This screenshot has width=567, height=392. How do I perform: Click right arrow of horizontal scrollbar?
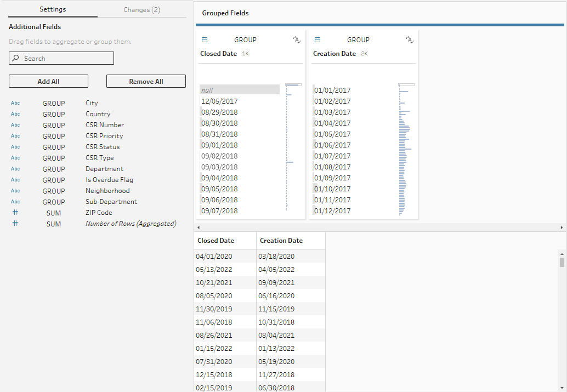pos(562,227)
